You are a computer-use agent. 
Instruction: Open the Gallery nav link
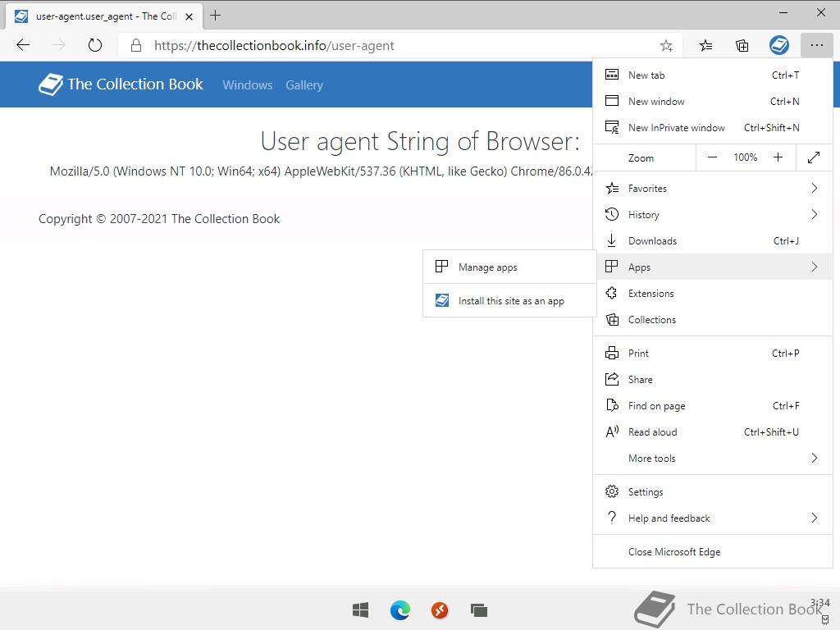click(x=304, y=85)
